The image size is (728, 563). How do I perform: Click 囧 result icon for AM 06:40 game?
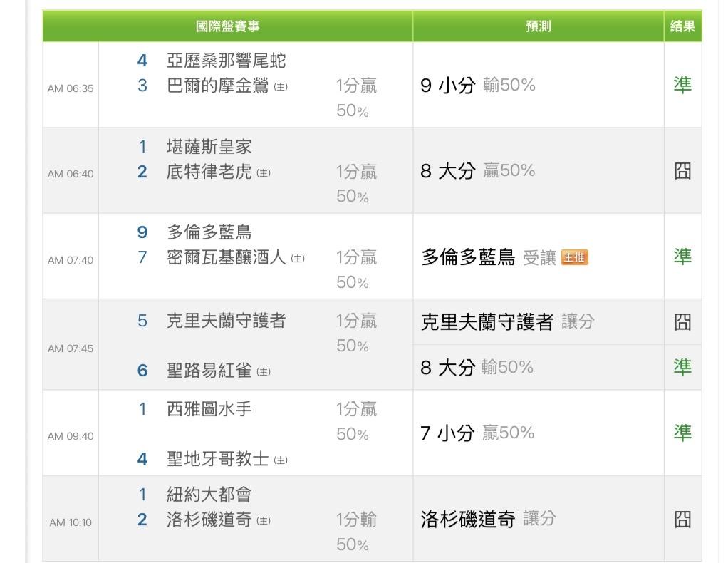pos(682,171)
